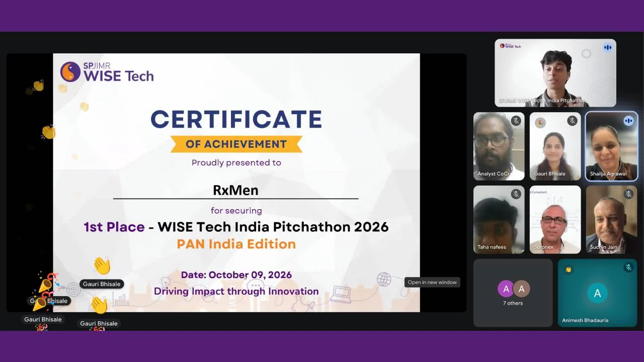
Task: Click 'Date: October 09, 2026' on the certificate
Action: click(x=236, y=275)
